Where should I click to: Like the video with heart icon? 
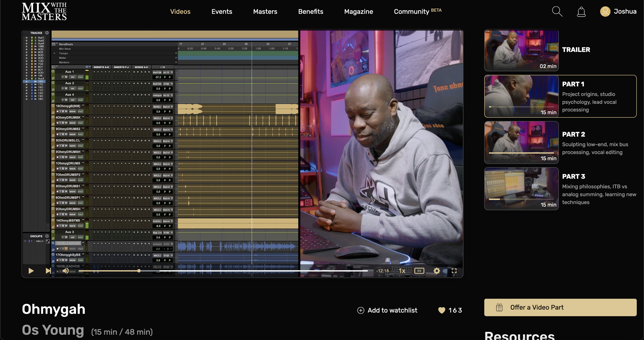pyautogui.click(x=442, y=310)
